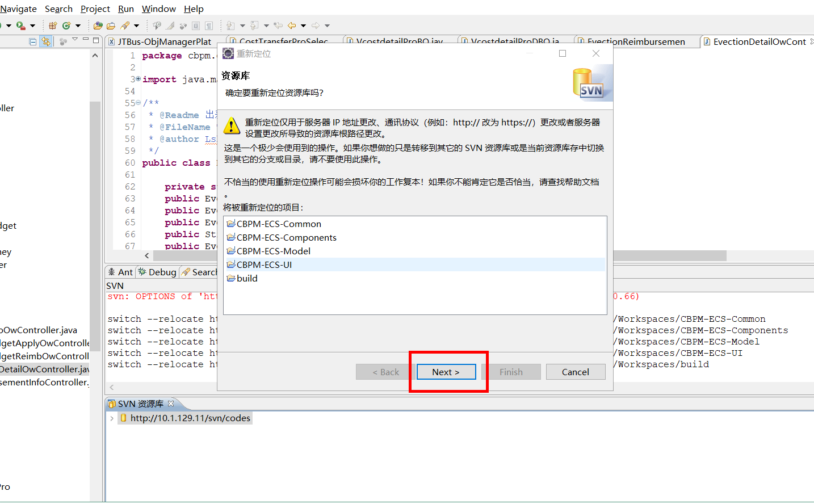Toggle Block Selection Mode toolbar icon
The height and width of the screenshot is (504, 814).
tap(196, 26)
